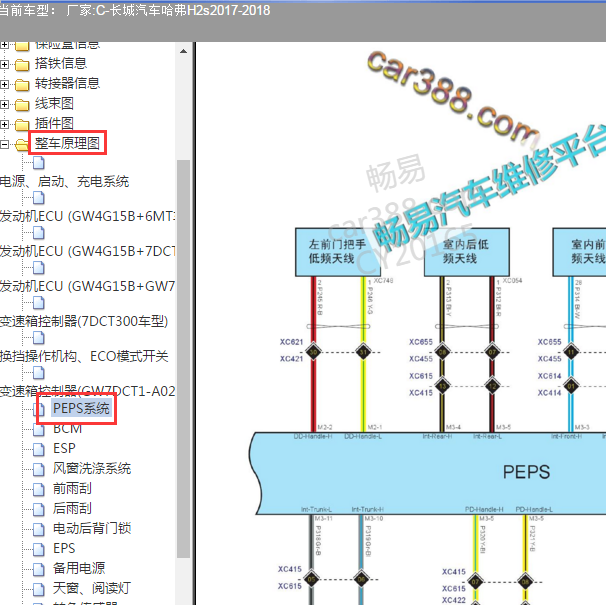Open the 前雨刮 diagram
This screenshot has height=605, width=606.
tap(72, 489)
